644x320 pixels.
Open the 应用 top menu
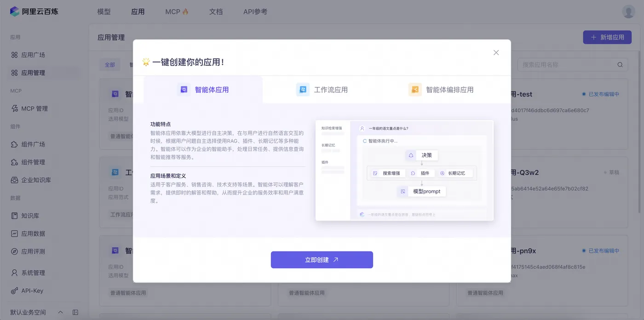[138, 11]
